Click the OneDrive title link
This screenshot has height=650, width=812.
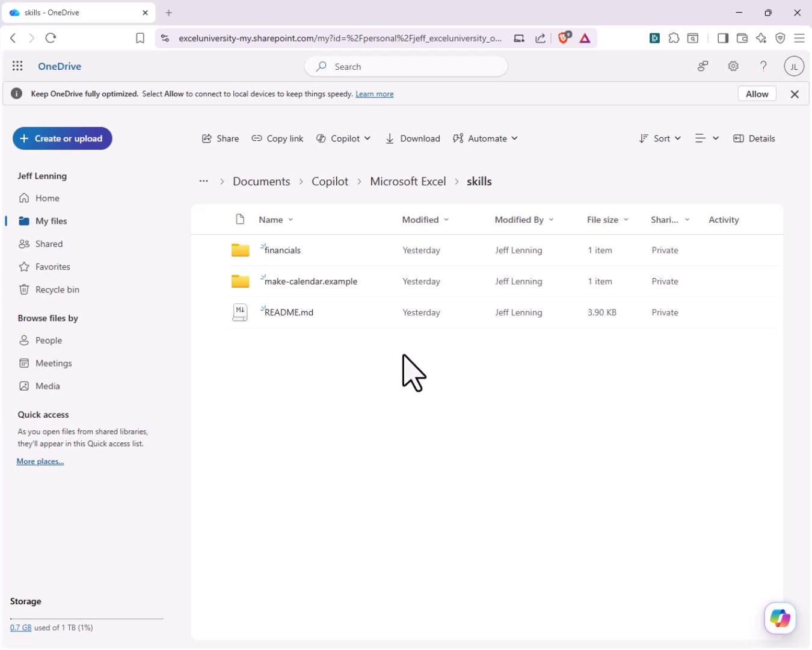[x=60, y=66]
